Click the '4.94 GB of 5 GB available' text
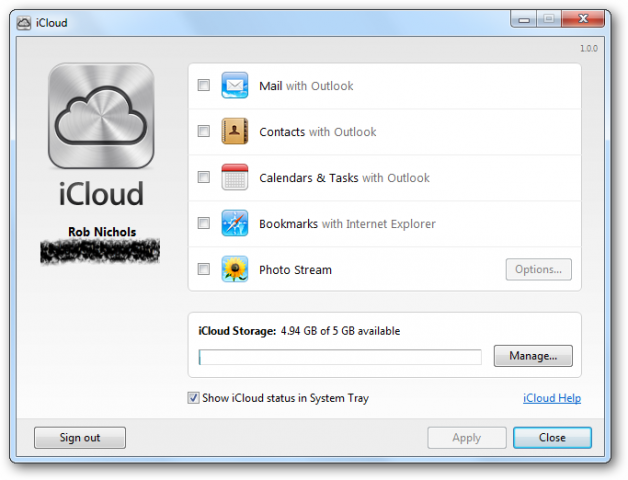This screenshot has height=480, width=628. pyautogui.click(x=340, y=331)
